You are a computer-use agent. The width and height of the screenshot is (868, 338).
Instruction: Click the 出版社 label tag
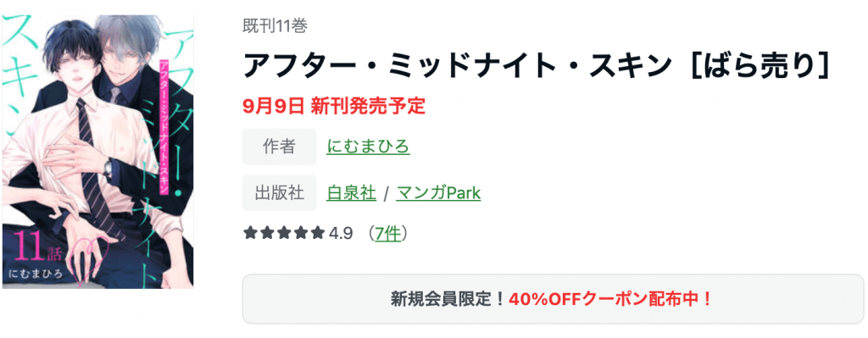tap(279, 192)
